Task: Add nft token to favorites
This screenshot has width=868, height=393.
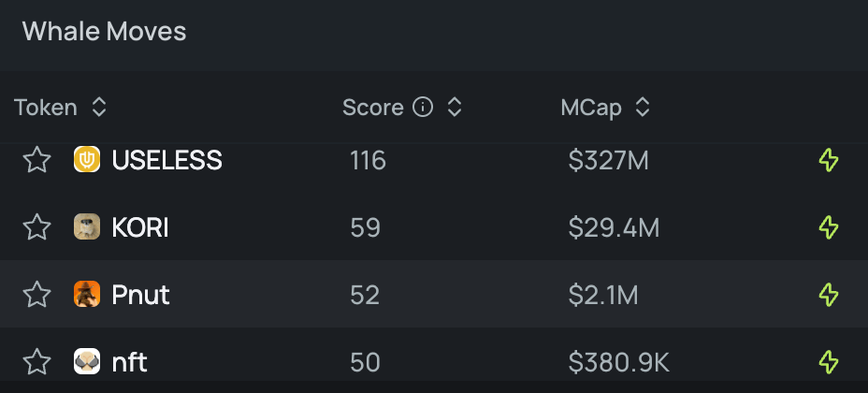Action: 36,362
